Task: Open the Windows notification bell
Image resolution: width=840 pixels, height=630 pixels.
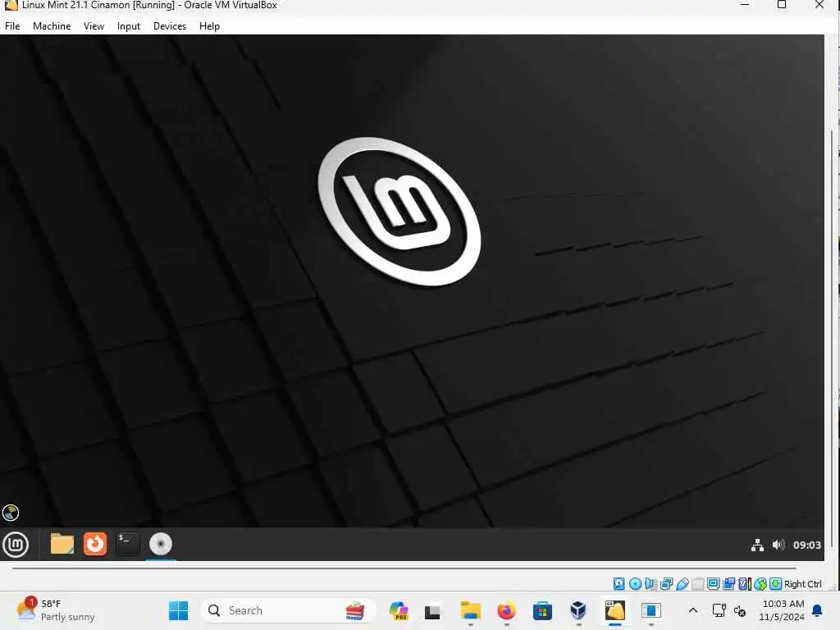Action: click(x=818, y=610)
